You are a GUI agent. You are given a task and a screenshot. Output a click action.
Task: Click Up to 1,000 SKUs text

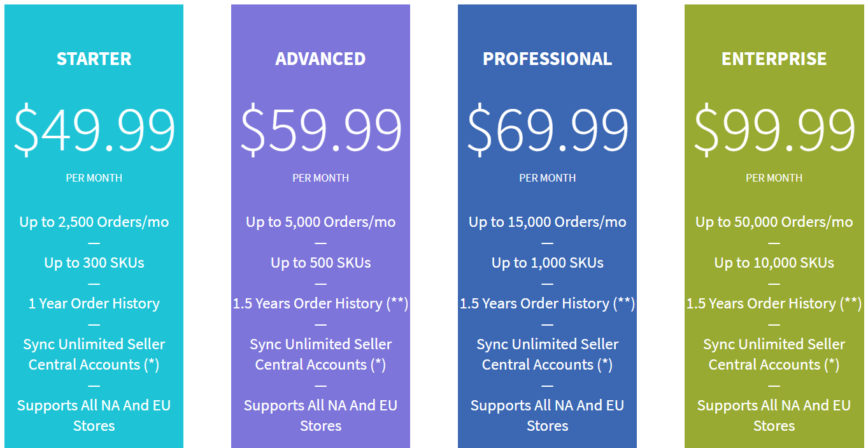click(x=547, y=263)
